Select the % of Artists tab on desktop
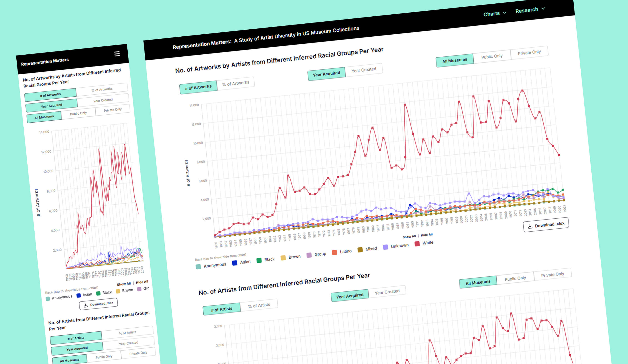The width and height of the screenshot is (628, 364). pyautogui.click(x=259, y=306)
